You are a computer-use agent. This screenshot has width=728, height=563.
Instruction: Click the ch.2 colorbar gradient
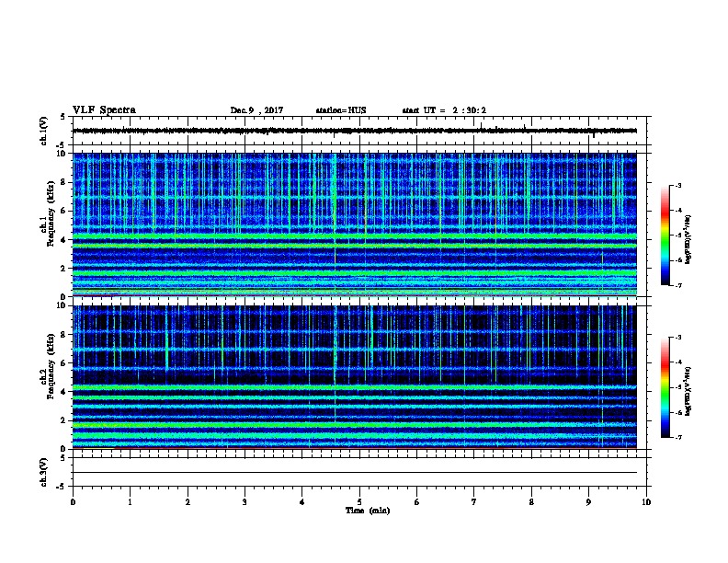(x=665, y=387)
